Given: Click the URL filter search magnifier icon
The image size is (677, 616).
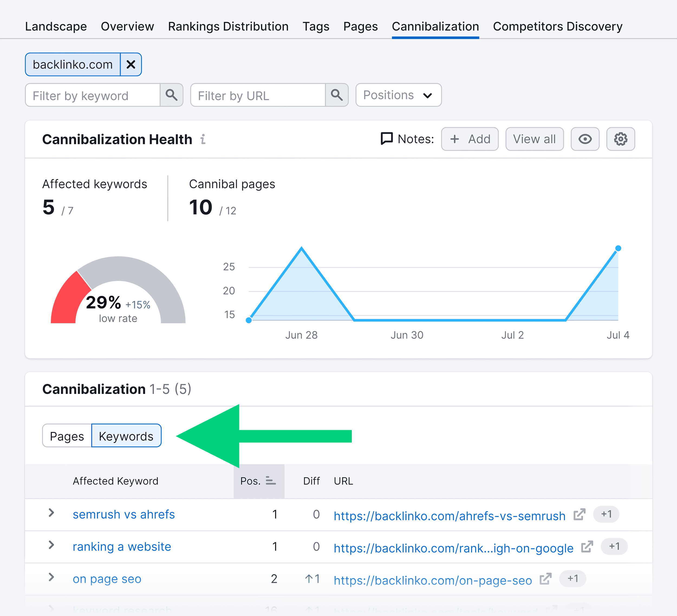Looking at the screenshot, I should 337,95.
